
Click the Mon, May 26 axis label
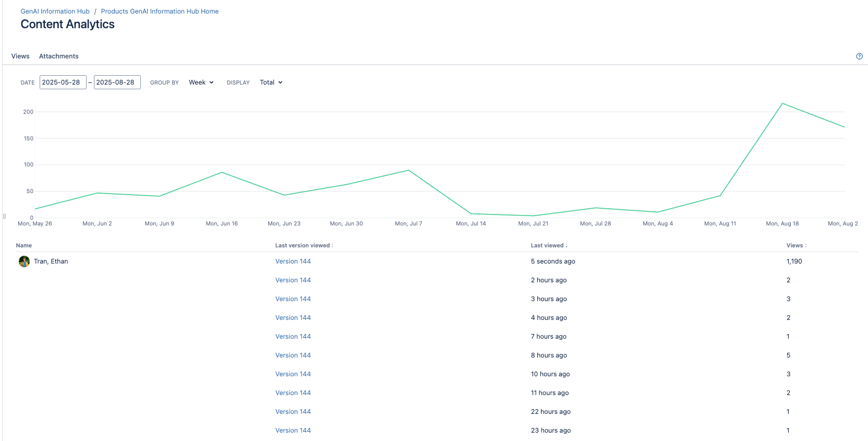[x=35, y=223]
